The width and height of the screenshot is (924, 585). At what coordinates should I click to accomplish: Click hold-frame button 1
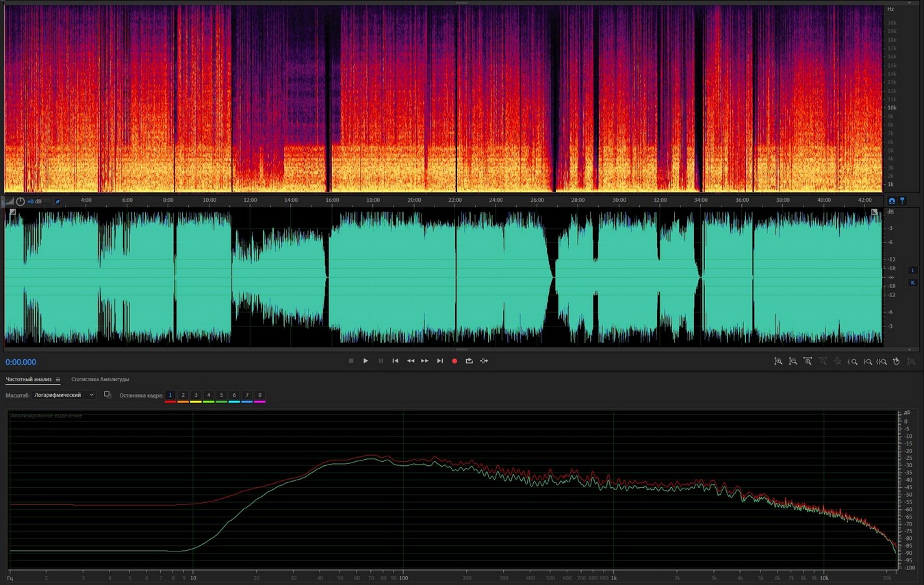click(x=170, y=395)
